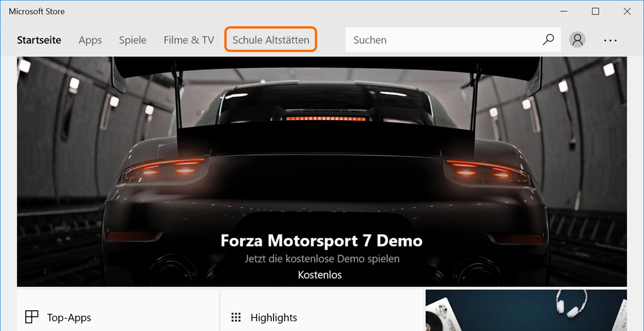Open the Spiele tab

coord(133,40)
